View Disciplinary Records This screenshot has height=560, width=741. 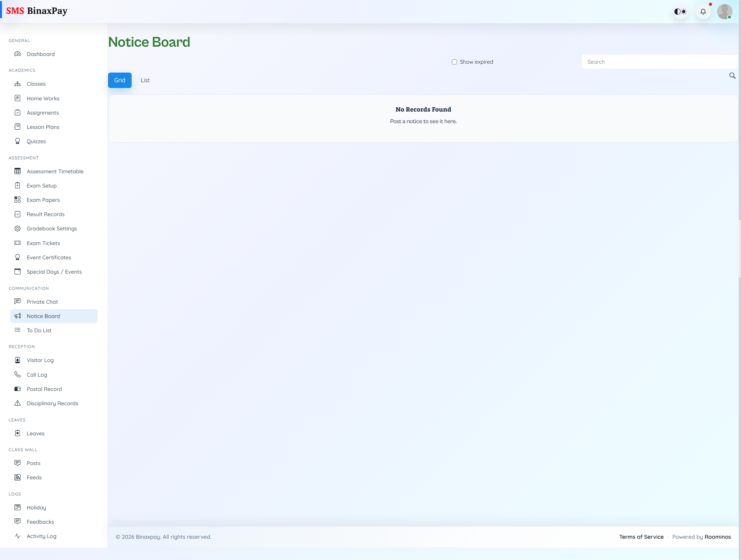52,403
